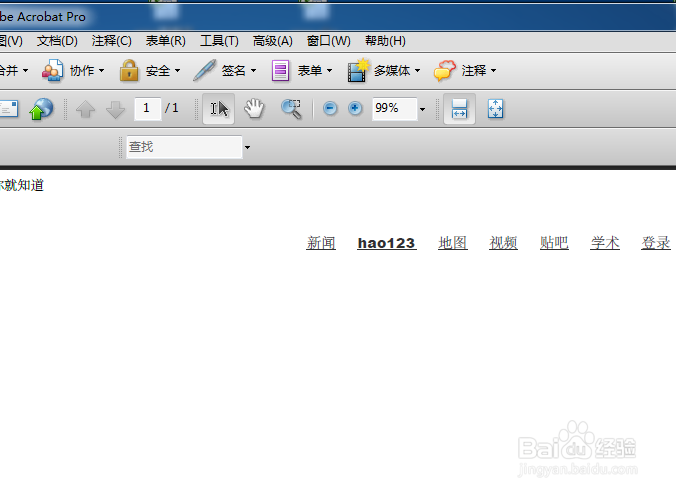Click the 99% zoom value field
This screenshot has width=676, height=493.
coord(394,109)
